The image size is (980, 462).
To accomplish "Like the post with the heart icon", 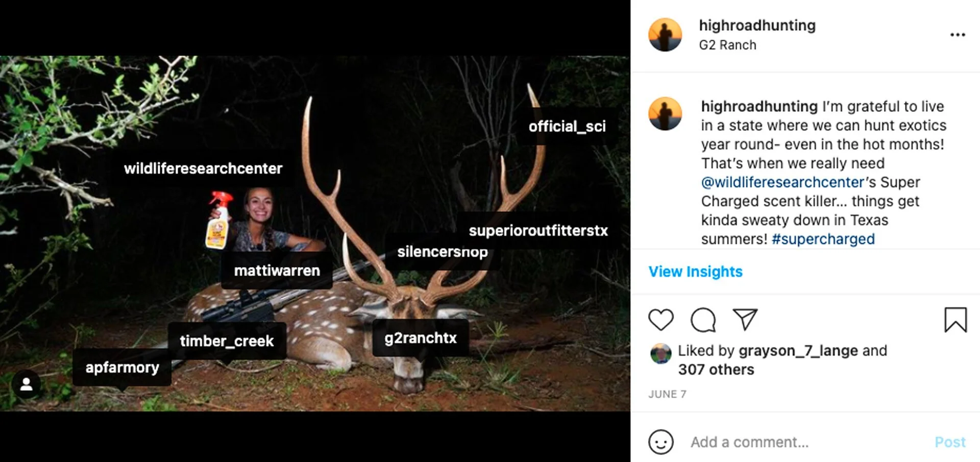I will 661,320.
